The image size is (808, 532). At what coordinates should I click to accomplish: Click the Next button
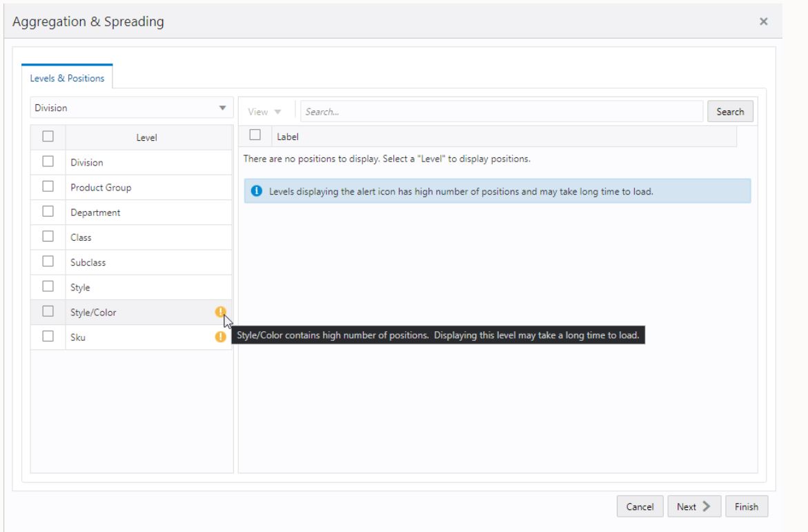click(x=693, y=506)
